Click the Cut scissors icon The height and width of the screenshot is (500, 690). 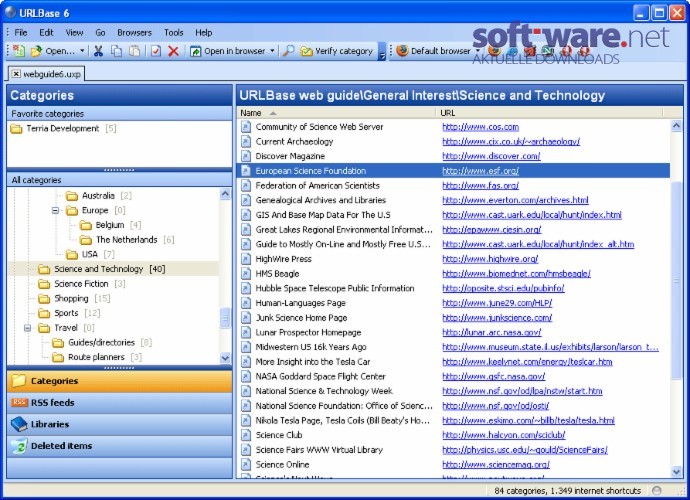tap(98, 51)
